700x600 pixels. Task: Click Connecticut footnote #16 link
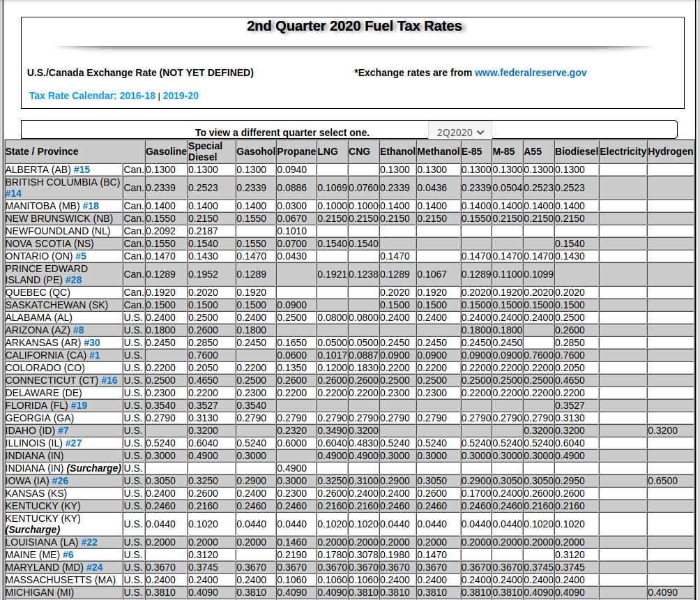click(x=109, y=380)
